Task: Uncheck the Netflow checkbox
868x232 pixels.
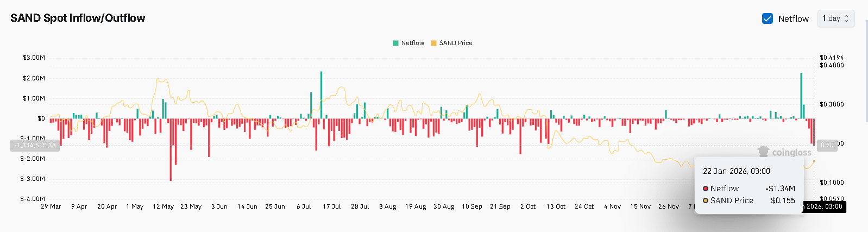Action: point(768,18)
